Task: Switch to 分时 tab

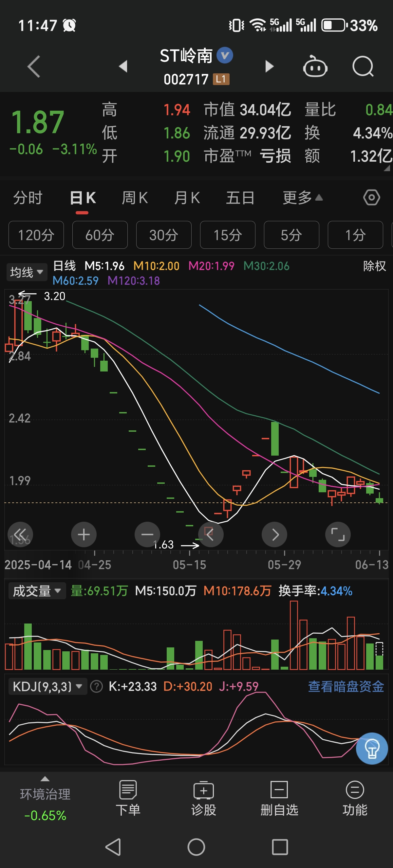Action: (x=28, y=197)
